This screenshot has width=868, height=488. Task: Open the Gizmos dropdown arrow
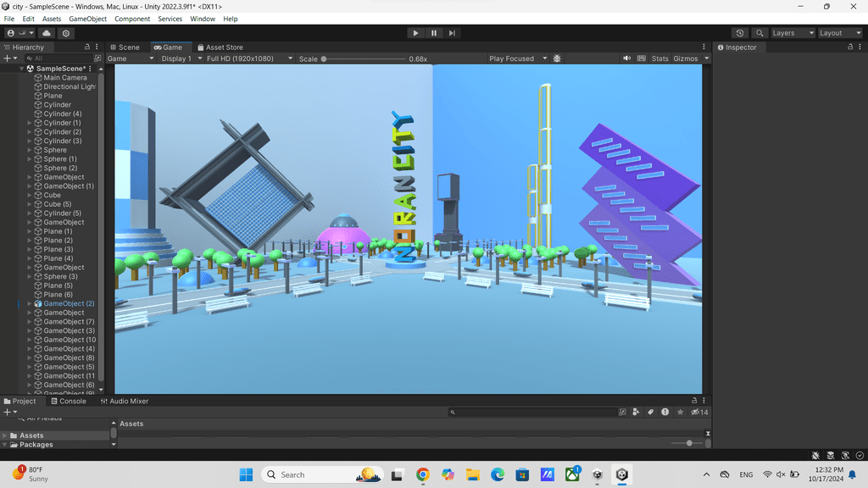pyautogui.click(x=706, y=58)
